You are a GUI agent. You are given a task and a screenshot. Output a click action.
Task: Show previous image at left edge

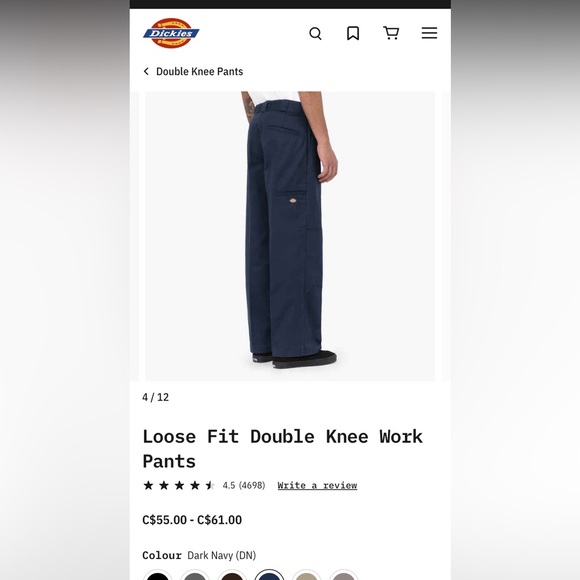click(x=134, y=236)
